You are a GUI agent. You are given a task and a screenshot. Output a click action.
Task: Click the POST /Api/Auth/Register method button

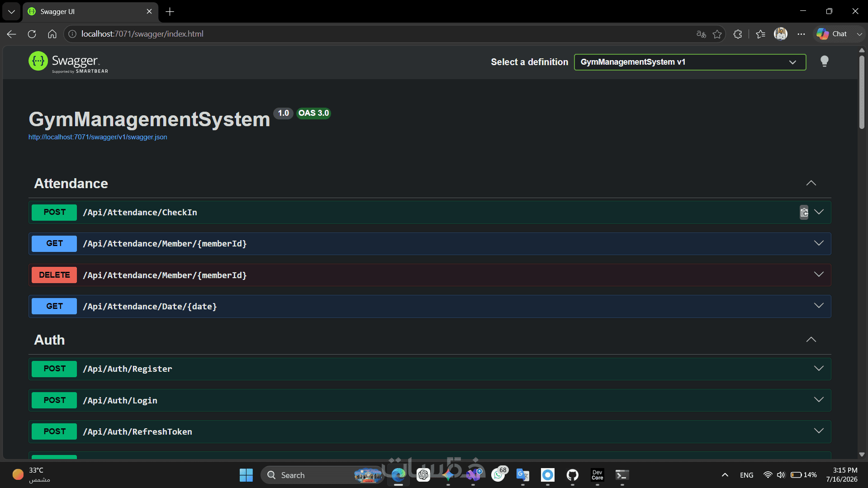pos(54,369)
